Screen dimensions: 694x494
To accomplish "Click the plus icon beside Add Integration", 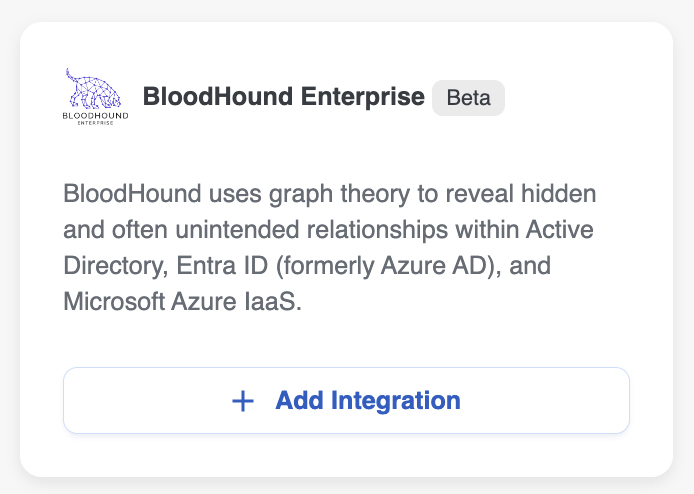I will click(x=243, y=401).
